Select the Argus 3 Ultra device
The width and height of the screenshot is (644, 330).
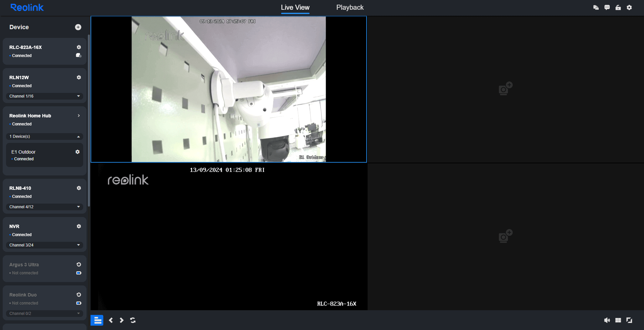(x=24, y=265)
